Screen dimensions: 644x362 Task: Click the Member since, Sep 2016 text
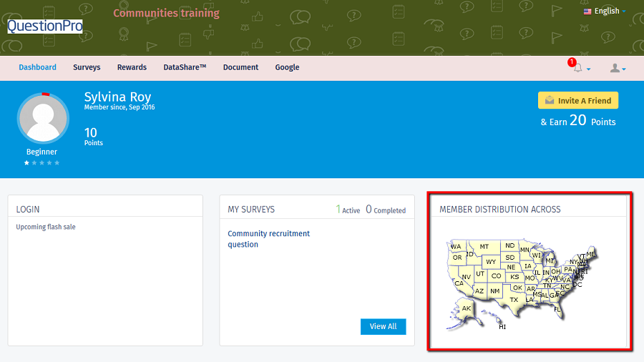119,107
